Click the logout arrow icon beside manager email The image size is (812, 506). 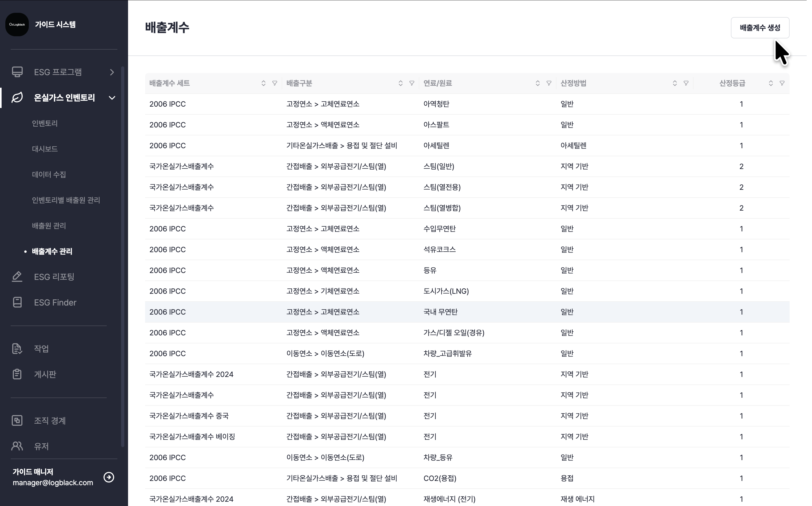(109, 477)
